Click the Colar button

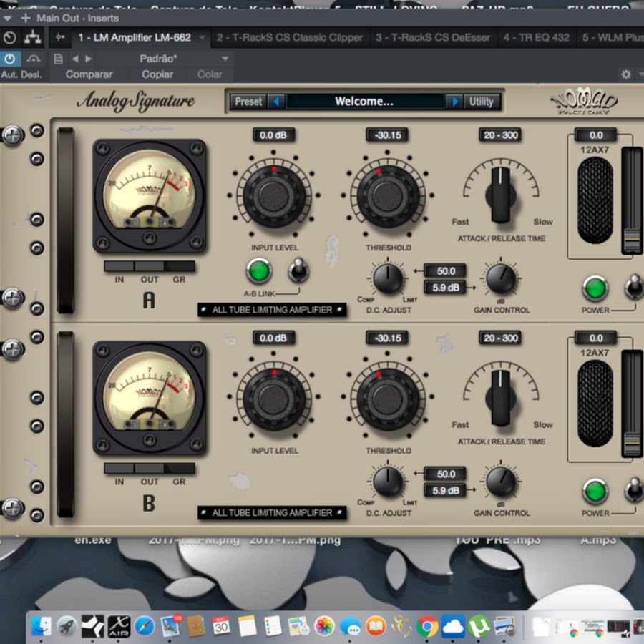(x=210, y=74)
